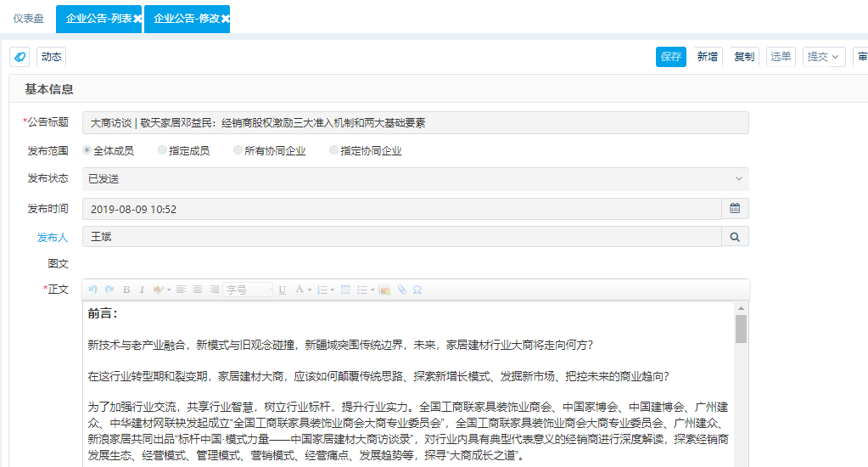Click the 复制 button
This screenshot has width=868, height=467.
(x=744, y=57)
